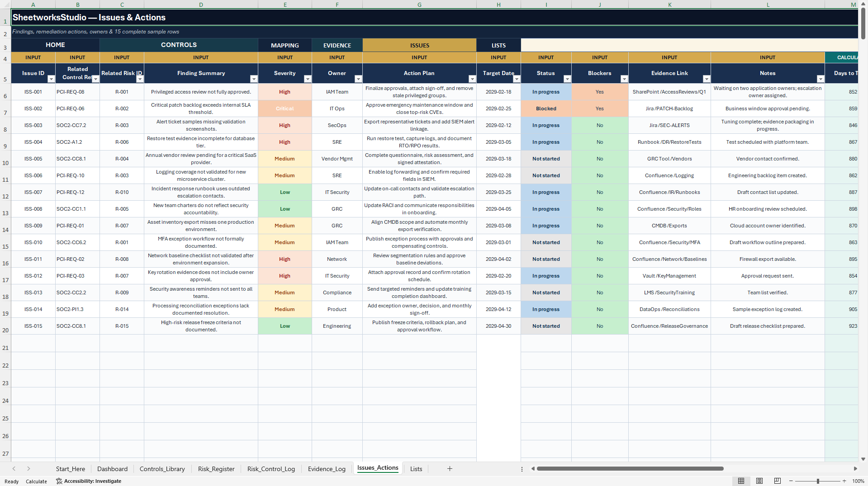
Task: Open the Action Plan filter dropdown
Action: coord(472,79)
